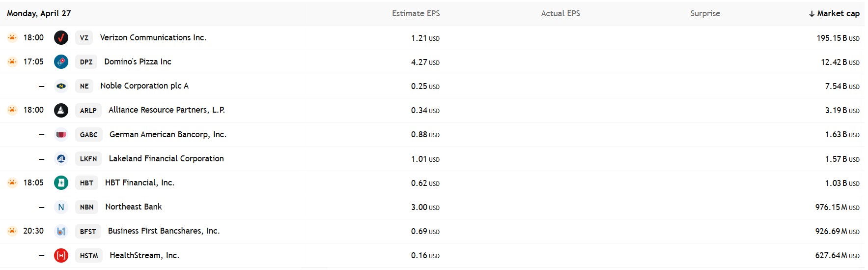Click the German American Bancorp logo
This screenshot has width=868, height=270.
point(61,134)
